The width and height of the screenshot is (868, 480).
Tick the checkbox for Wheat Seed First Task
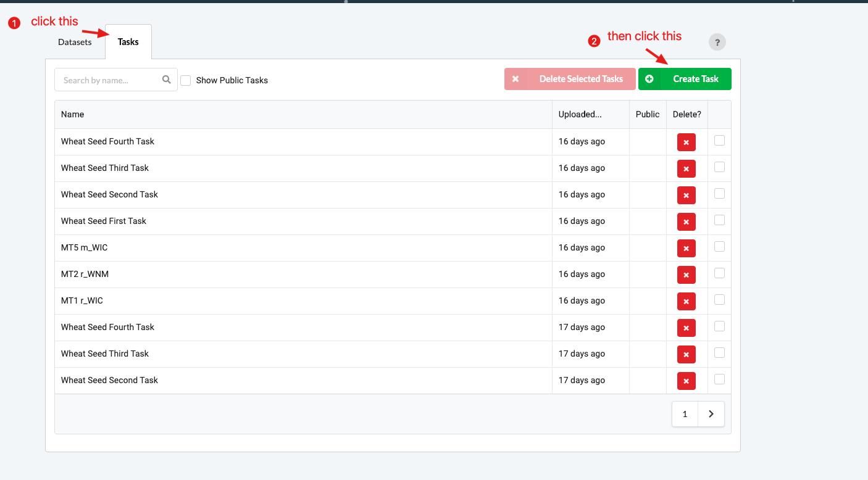click(x=719, y=220)
